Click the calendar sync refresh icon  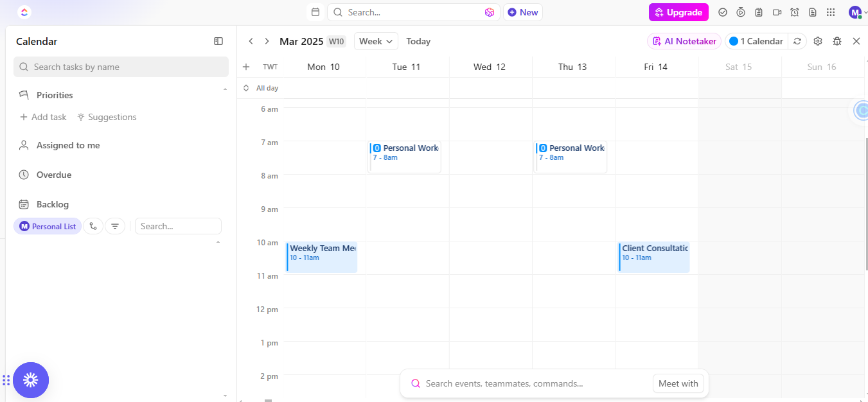click(x=797, y=41)
